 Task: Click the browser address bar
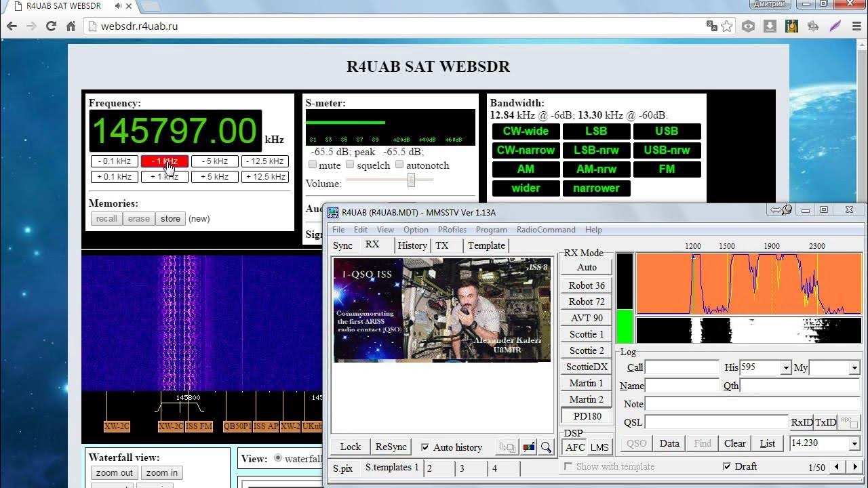pyautogui.click(x=400, y=26)
